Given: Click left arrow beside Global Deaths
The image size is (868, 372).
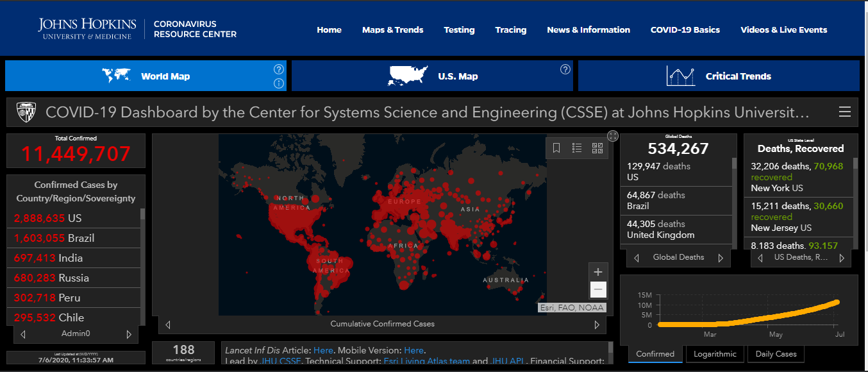Looking at the screenshot, I should [637, 258].
